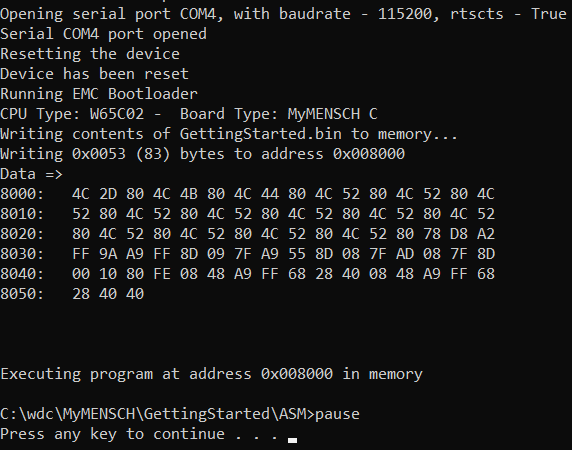Image resolution: width=572 pixels, height=450 pixels.
Task: Click the 'Serial COM4 port opened' text
Action: [103, 34]
